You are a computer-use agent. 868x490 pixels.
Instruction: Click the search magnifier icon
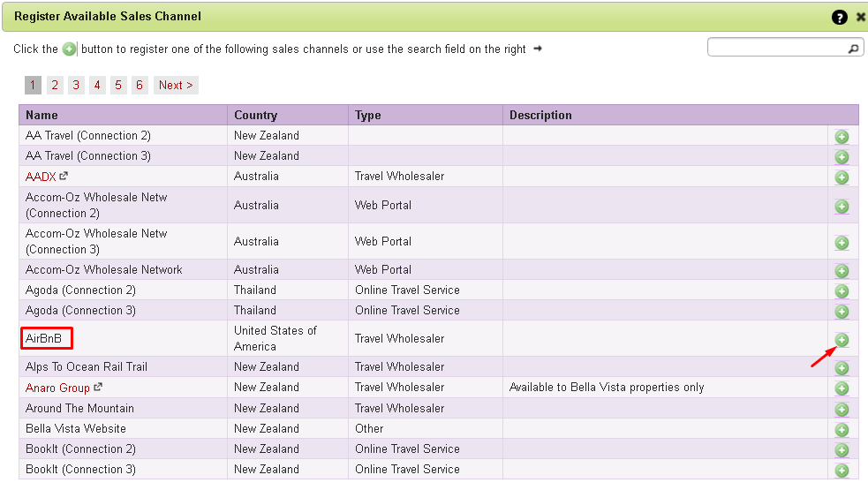point(853,49)
